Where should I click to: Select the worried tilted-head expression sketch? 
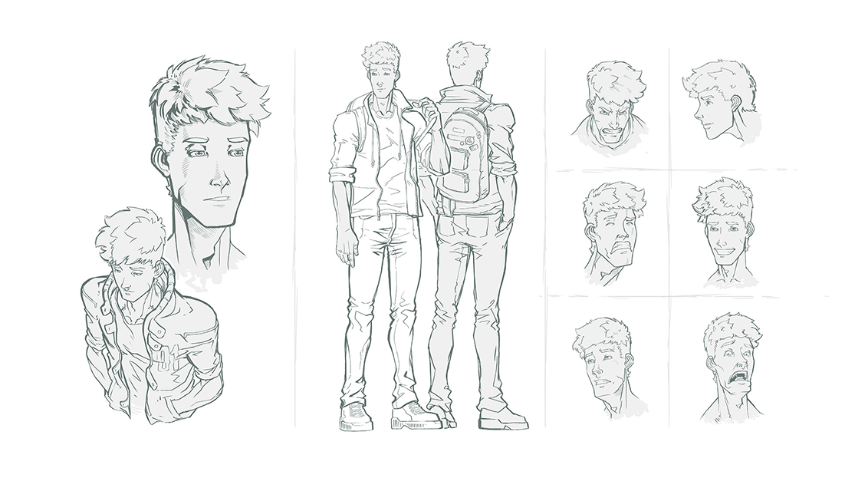point(609,367)
